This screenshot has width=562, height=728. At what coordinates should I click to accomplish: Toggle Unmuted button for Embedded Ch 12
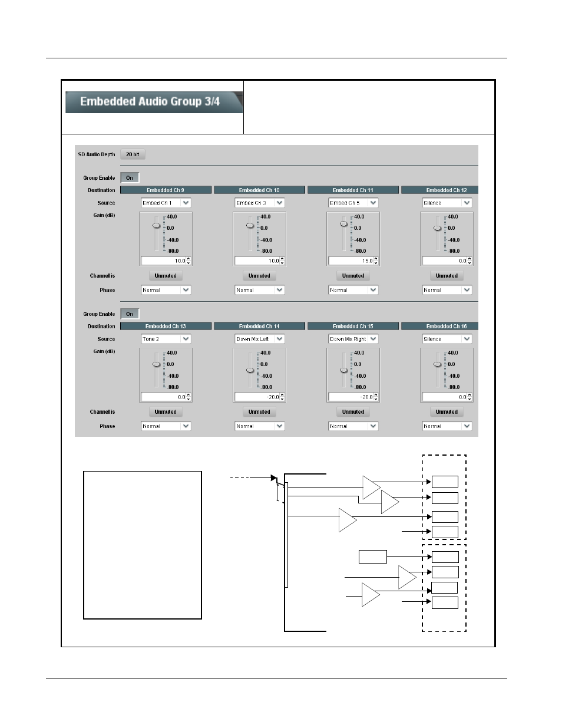coord(447,276)
